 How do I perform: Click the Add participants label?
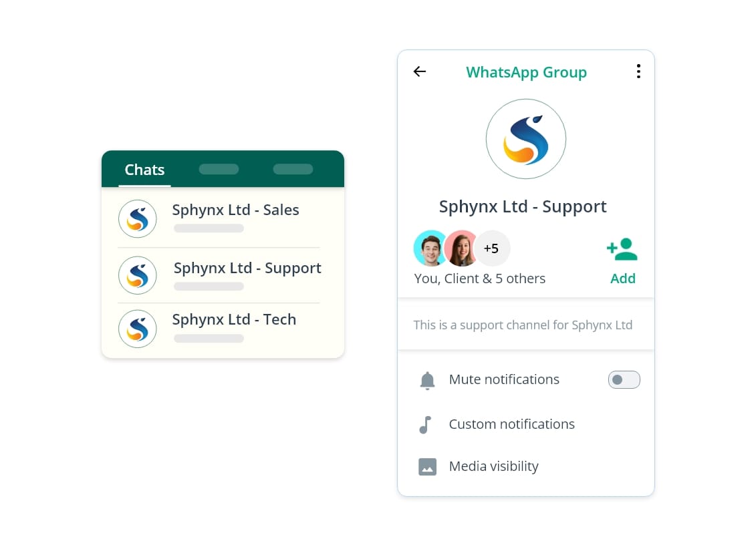(623, 279)
